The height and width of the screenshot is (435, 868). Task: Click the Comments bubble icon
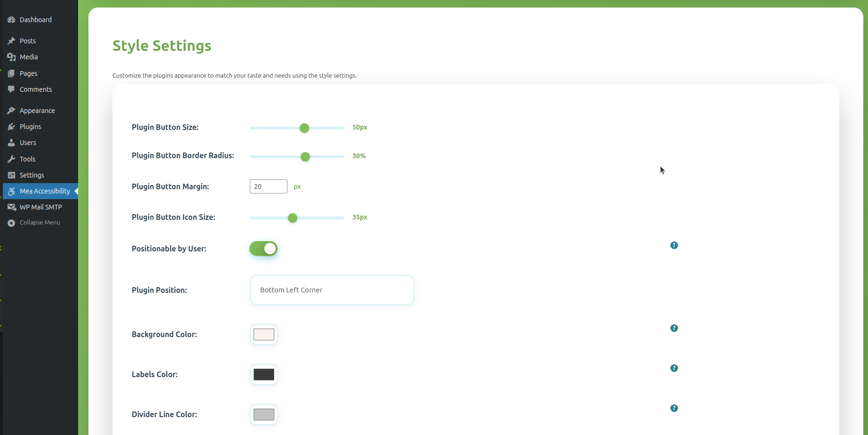tap(11, 89)
